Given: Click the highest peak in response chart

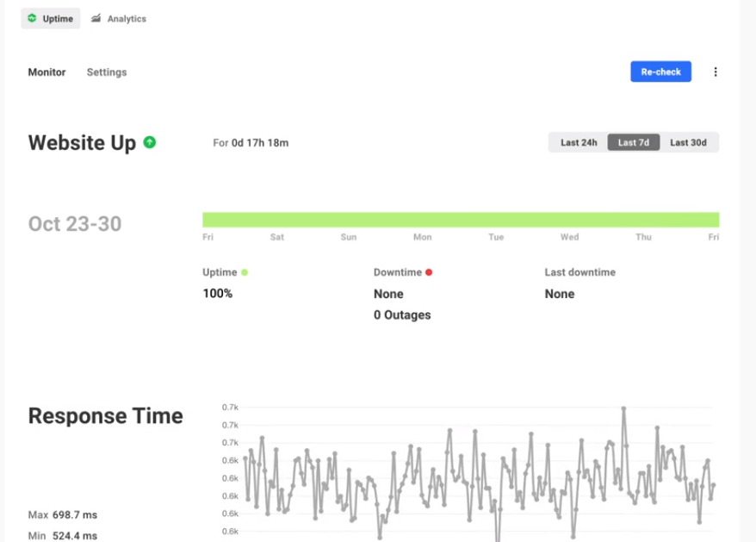Looking at the screenshot, I should (x=623, y=408).
